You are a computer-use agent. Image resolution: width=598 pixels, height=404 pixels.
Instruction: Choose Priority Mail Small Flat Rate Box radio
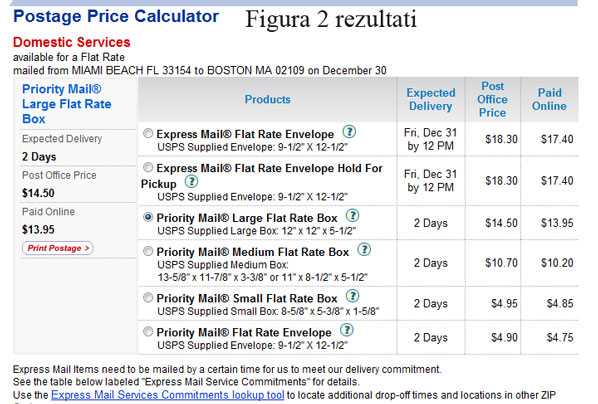(148, 298)
